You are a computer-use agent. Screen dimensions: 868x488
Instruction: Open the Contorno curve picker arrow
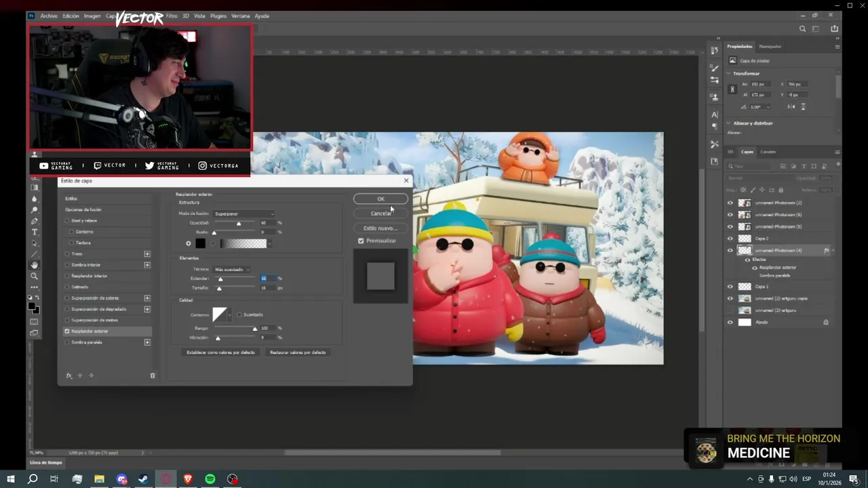[230, 314]
